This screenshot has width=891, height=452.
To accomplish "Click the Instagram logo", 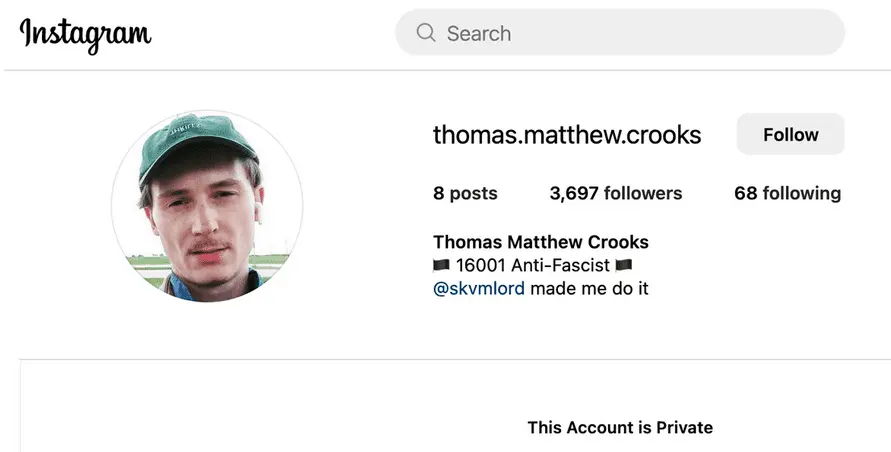I will point(85,34).
